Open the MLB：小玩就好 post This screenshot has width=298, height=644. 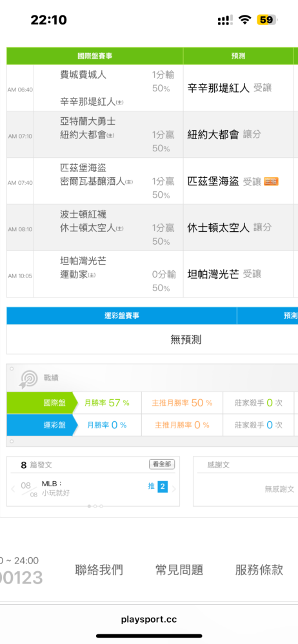click(56, 489)
